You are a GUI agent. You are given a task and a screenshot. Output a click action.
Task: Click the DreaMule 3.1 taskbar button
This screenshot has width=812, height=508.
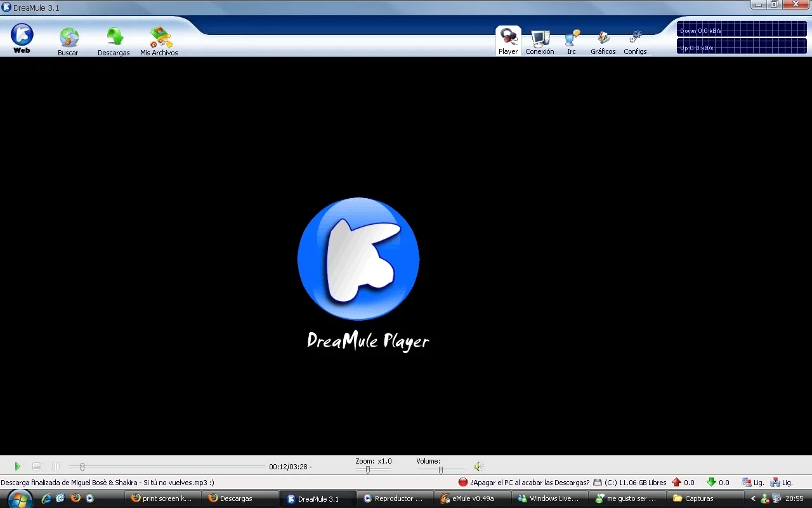coord(318,498)
